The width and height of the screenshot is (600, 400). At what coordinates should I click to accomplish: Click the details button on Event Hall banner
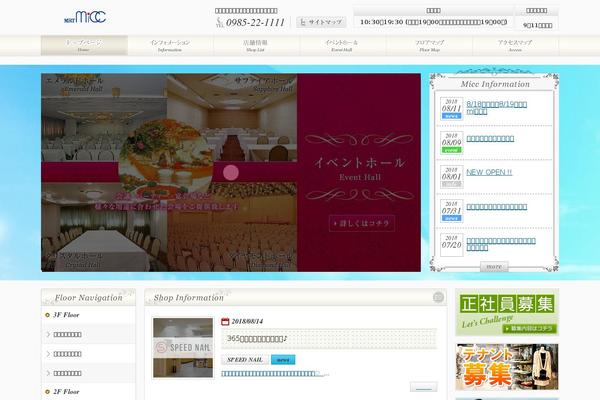click(362, 224)
